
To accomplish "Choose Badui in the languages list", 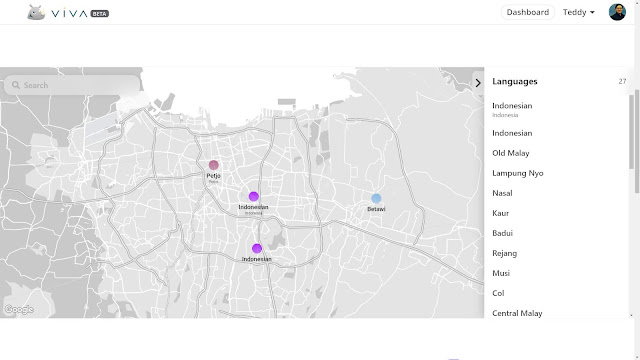I will point(502,233).
